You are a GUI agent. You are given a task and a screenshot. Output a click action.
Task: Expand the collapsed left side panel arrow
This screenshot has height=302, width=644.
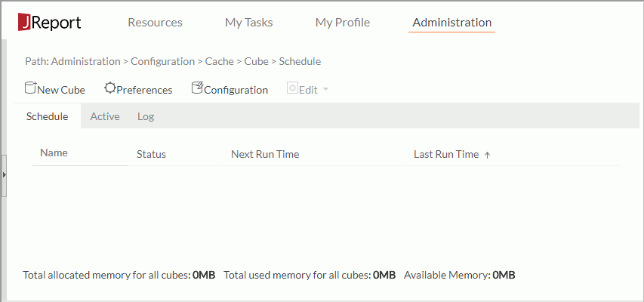click(4, 175)
